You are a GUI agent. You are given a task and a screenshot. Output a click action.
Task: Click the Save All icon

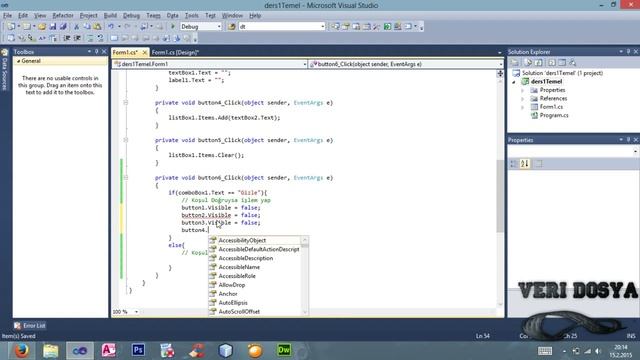(63, 27)
